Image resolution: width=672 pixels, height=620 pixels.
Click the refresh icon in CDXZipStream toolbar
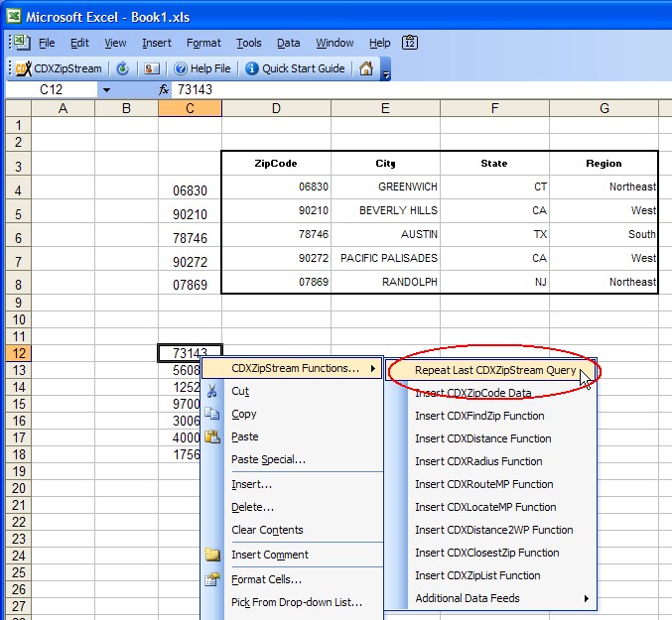pyautogui.click(x=122, y=68)
